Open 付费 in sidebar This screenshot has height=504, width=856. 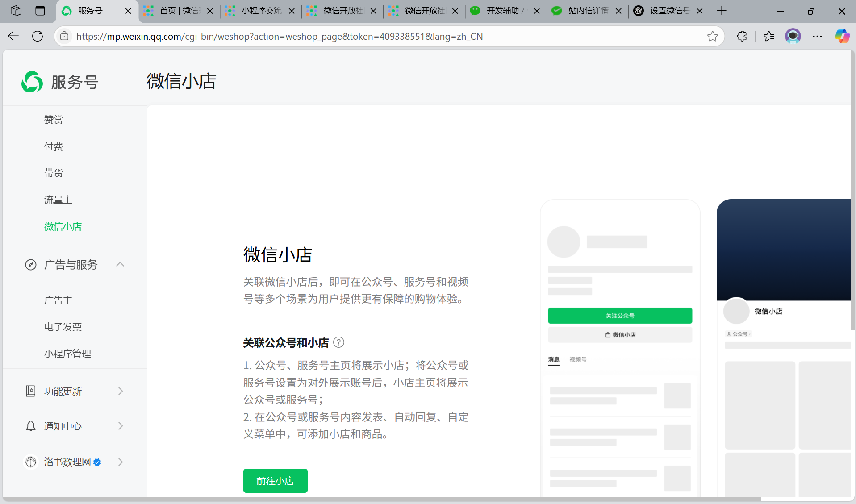54,146
